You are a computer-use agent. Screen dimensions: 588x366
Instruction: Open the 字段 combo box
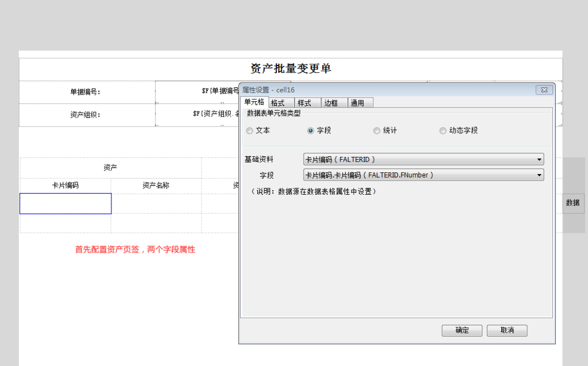pos(539,175)
